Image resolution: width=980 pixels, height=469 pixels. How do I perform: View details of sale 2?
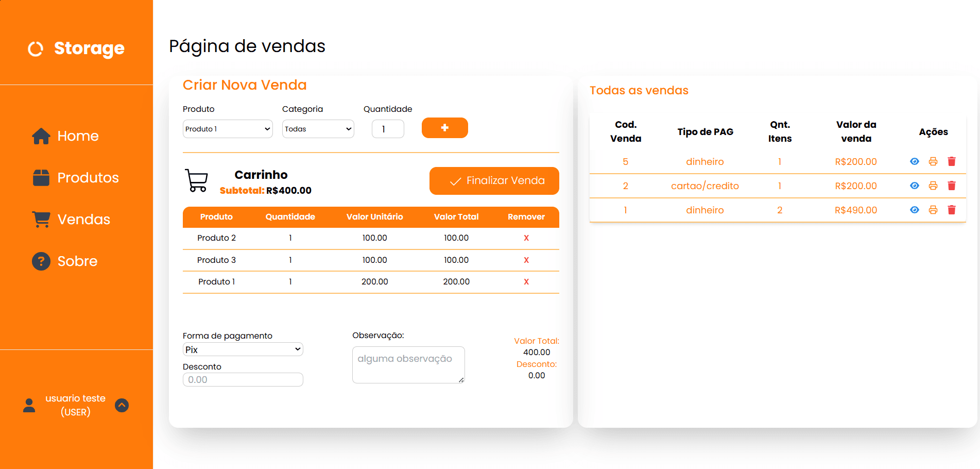point(915,186)
